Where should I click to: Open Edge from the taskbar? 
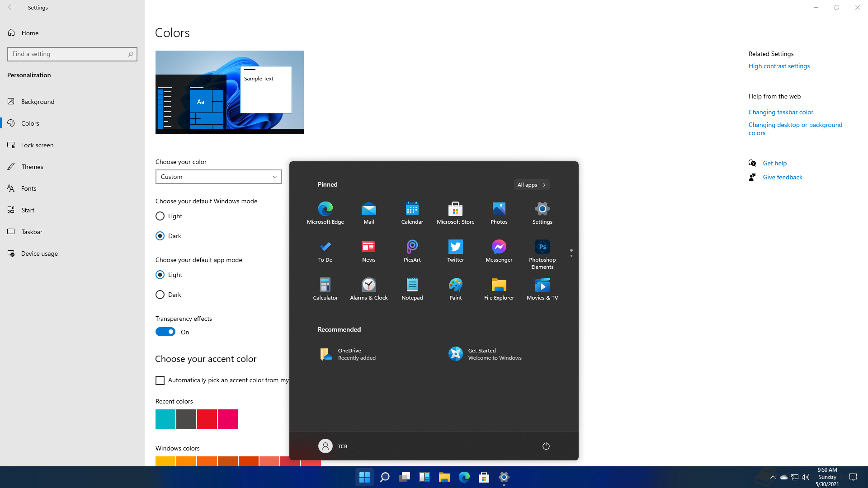pyautogui.click(x=464, y=477)
